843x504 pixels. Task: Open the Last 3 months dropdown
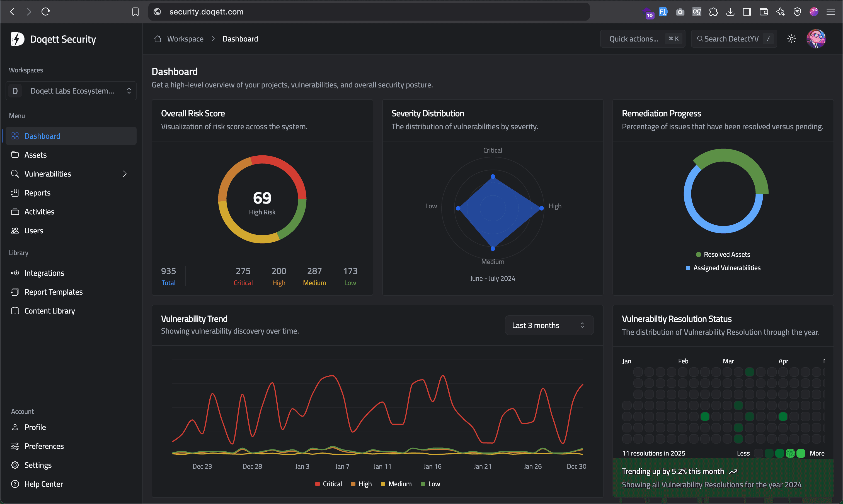[x=549, y=325]
